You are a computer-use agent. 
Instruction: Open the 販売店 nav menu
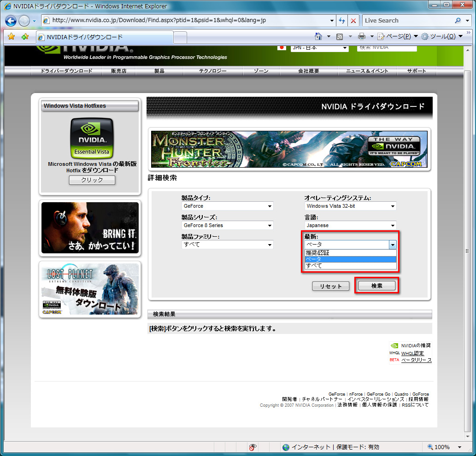pyautogui.click(x=119, y=71)
